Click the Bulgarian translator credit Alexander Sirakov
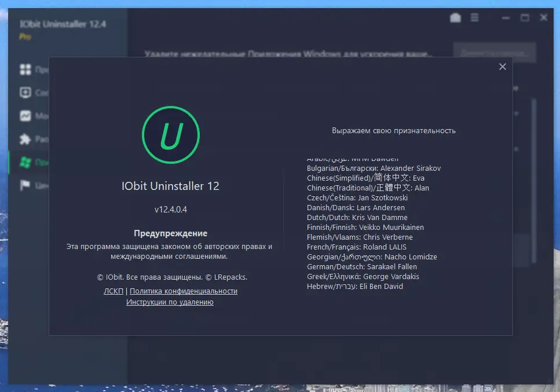The width and height of the screenshot is (560, 392). [374, 168]
